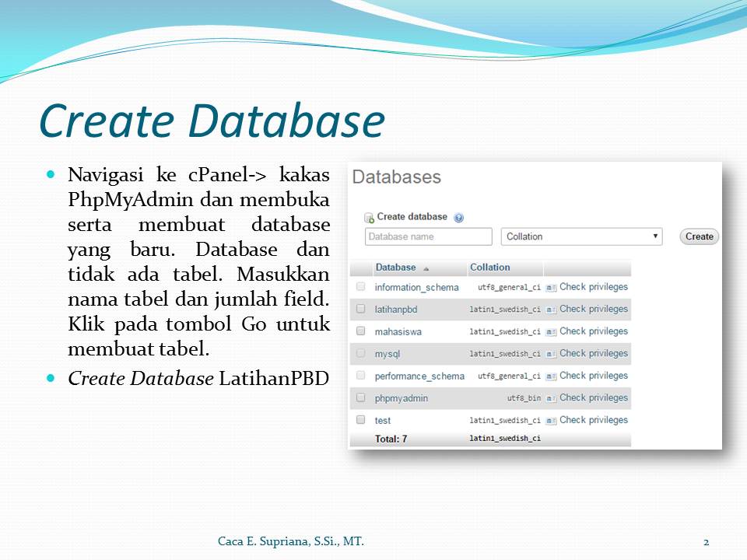Click the privileges icon next to test
Screen dimensions: 747x560
click(550, 419)
